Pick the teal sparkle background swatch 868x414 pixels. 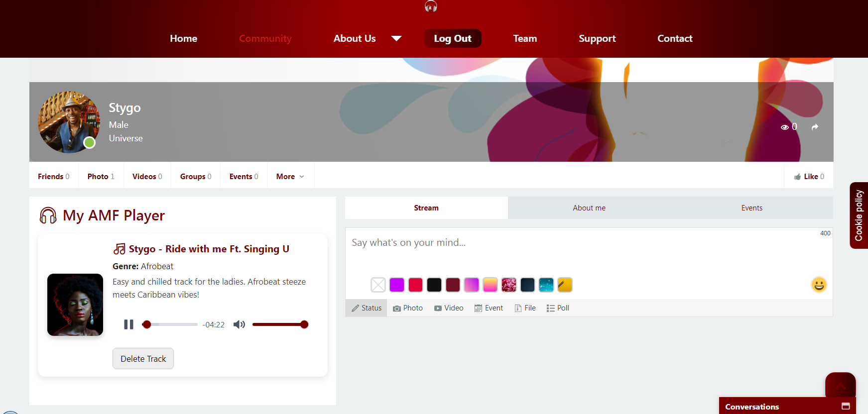(x=546, y=285)
